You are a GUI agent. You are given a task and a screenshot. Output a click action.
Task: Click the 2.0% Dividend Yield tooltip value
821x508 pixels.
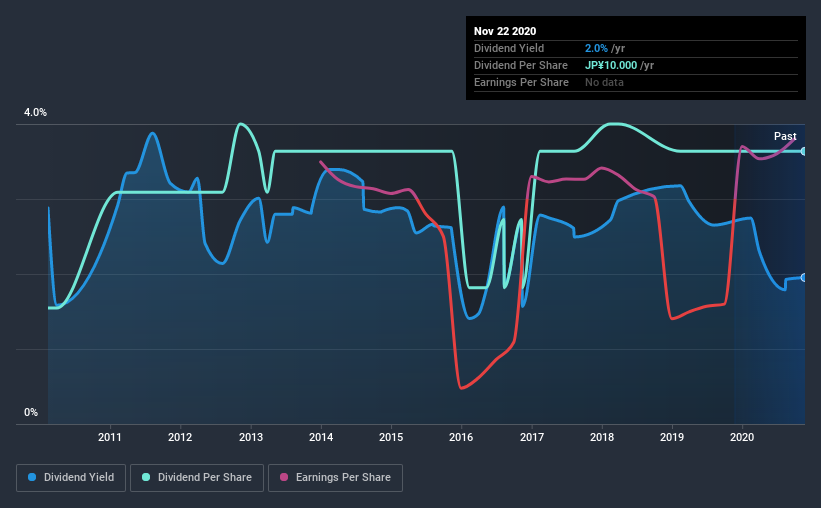[x=596, y=48]
